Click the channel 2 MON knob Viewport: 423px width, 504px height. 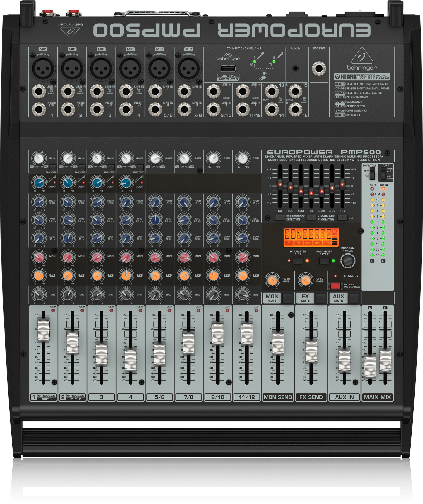tap(68, 257)
